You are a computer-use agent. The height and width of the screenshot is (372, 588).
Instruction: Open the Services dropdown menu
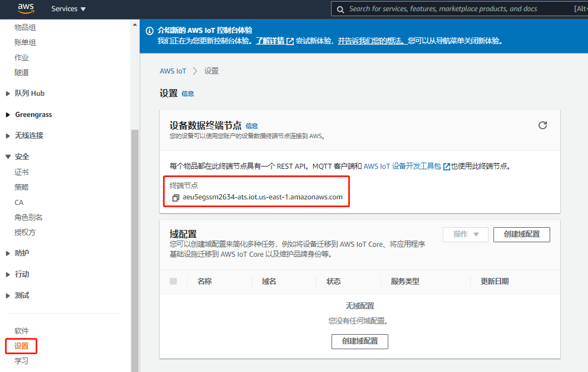tap(68, 9)
